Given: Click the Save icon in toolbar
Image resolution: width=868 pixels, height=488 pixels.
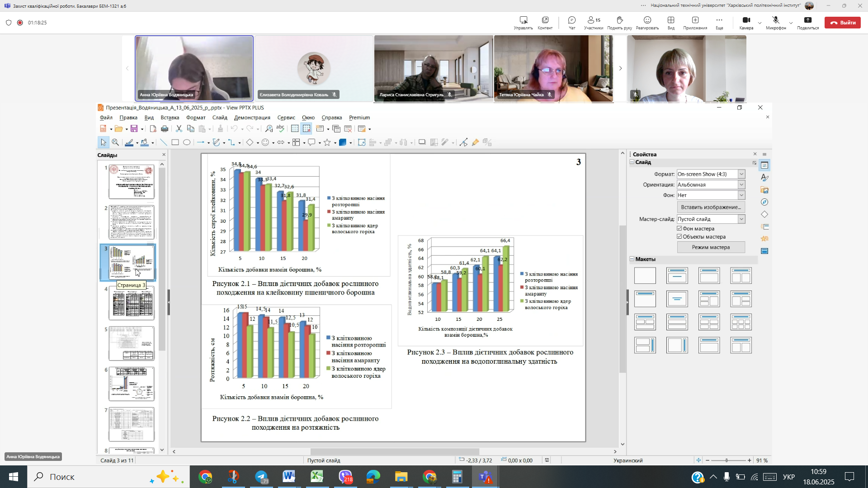Looking at the screenshot, I should tap(134, 129).
